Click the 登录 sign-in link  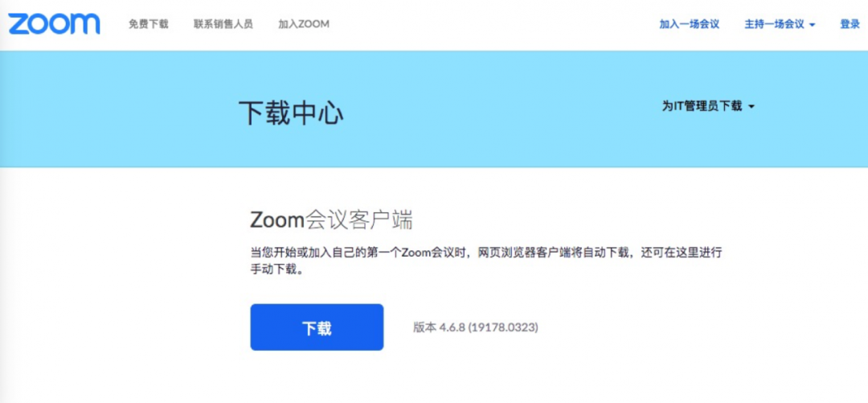[850, 24]
